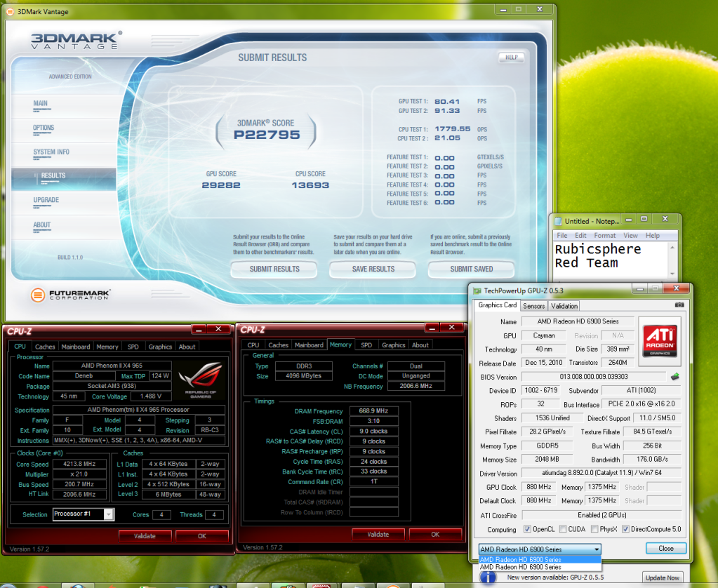Open the Main section in 3DMark Vantage
The height and width of the screenshot is (588, 718).
(x=40, y=103)
